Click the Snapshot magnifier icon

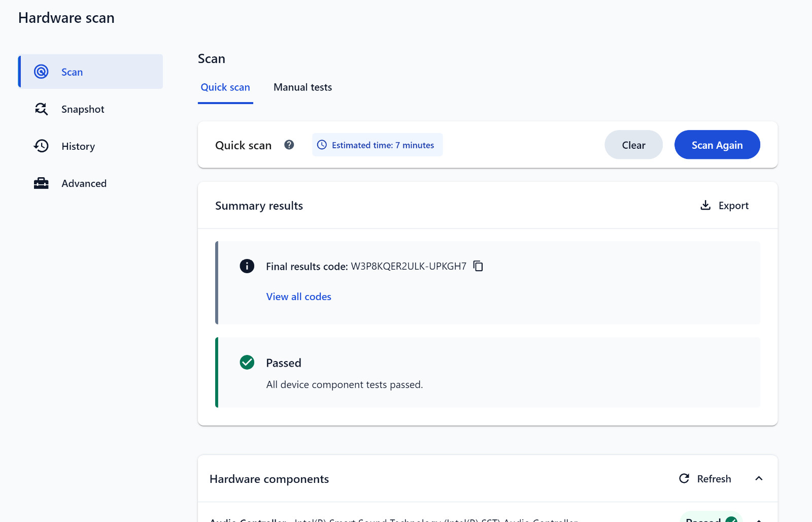click(x=41, y=109)
